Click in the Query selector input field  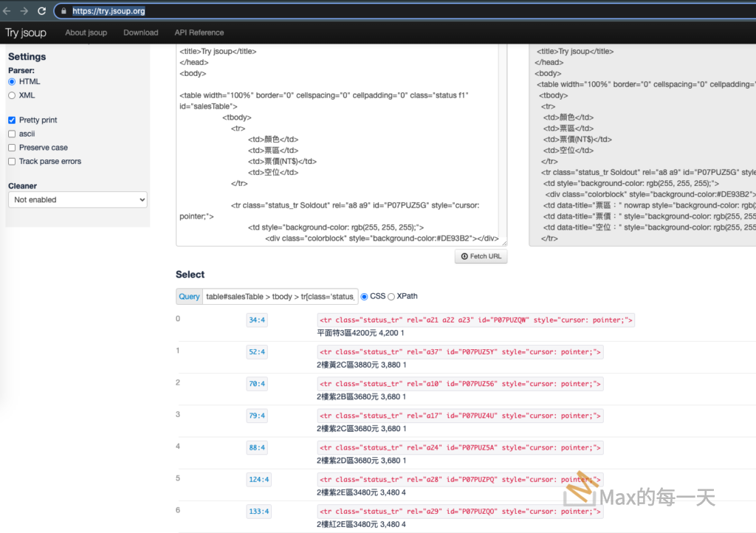[x=280, y=297]
